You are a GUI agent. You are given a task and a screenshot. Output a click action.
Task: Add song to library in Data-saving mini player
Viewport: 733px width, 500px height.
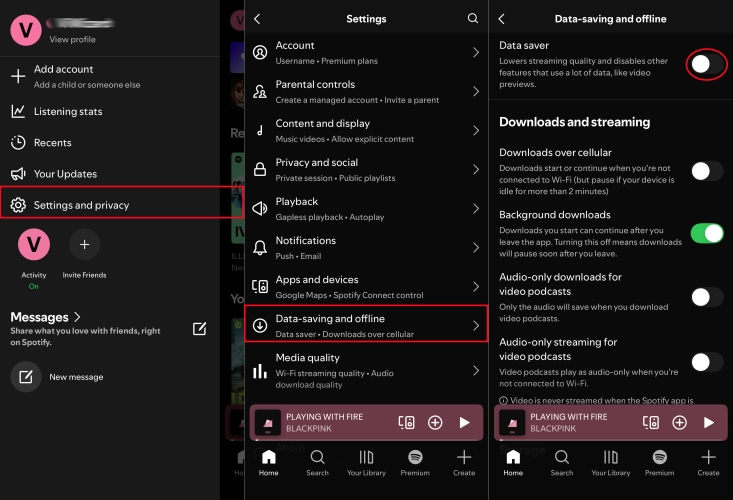[680, 422]
